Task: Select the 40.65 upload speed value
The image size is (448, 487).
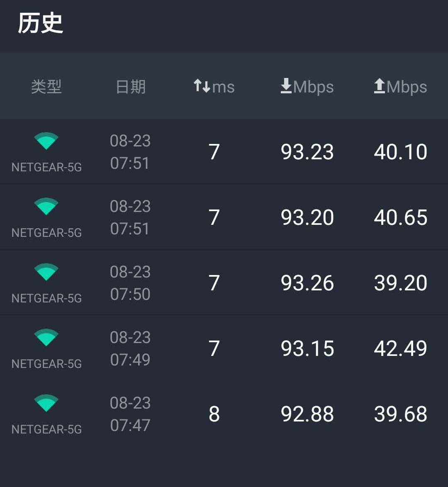Action: pyautogui.click(x=400, y=217)
